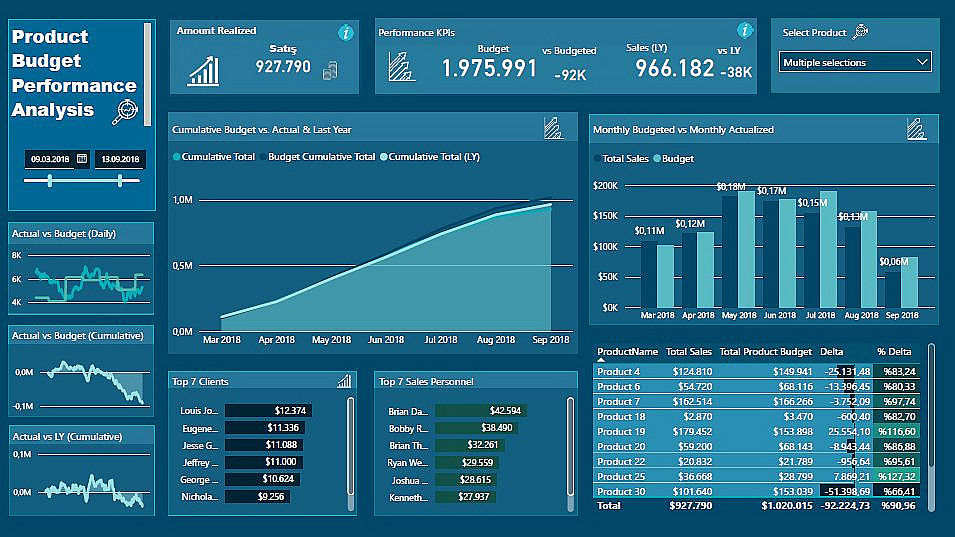Click the chart icon in Monthly Budgeted header
Image resolution: width=955 pixels, height=537 pixels.
(916, 129)
